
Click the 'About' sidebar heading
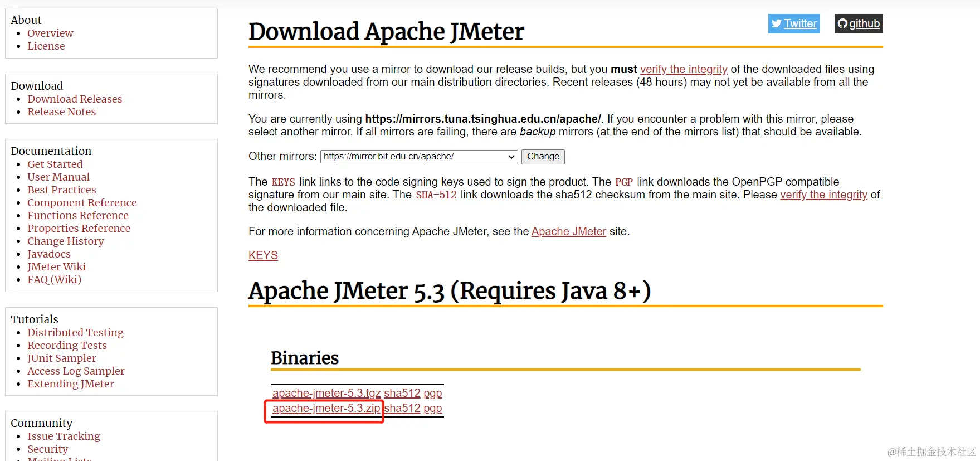coord(26,20)
